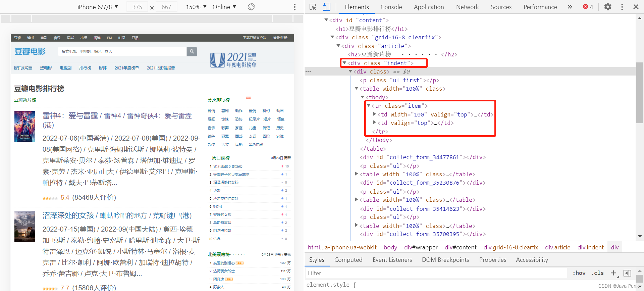Open 150% zoom dropdown

tap(196, 7)
